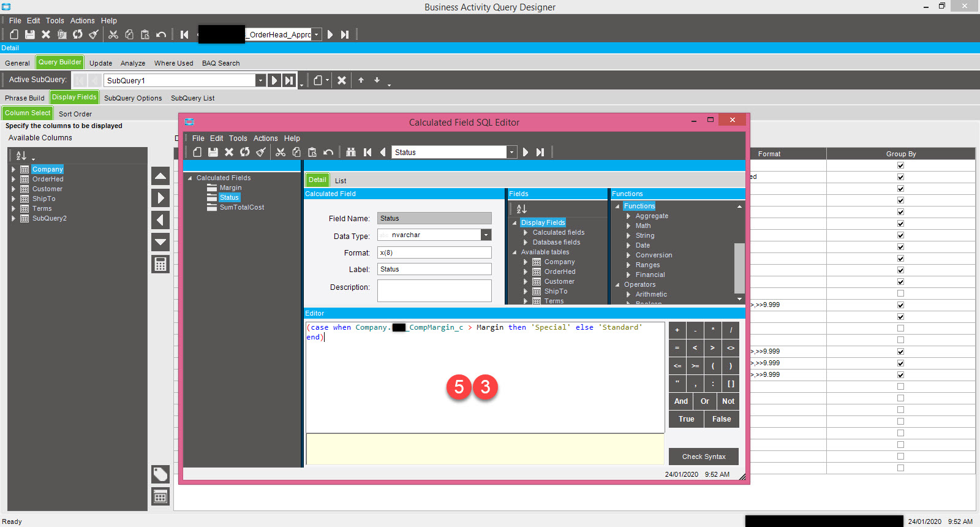The width and height of the screenshot is (980, 527).
Task: Click Clear broom icon in SQL Editor toolbar
Action: click(x=261, y=152)
